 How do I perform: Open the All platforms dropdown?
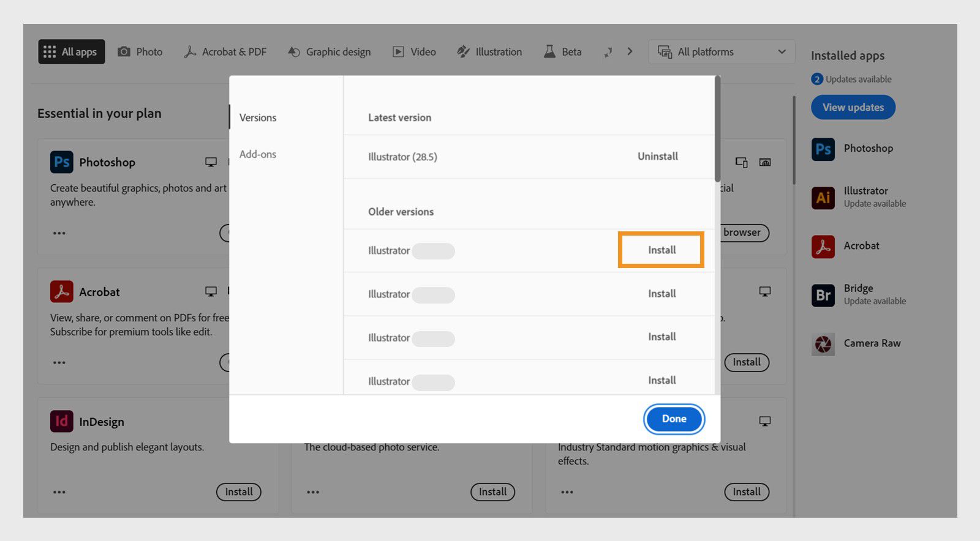coord(722,52)
